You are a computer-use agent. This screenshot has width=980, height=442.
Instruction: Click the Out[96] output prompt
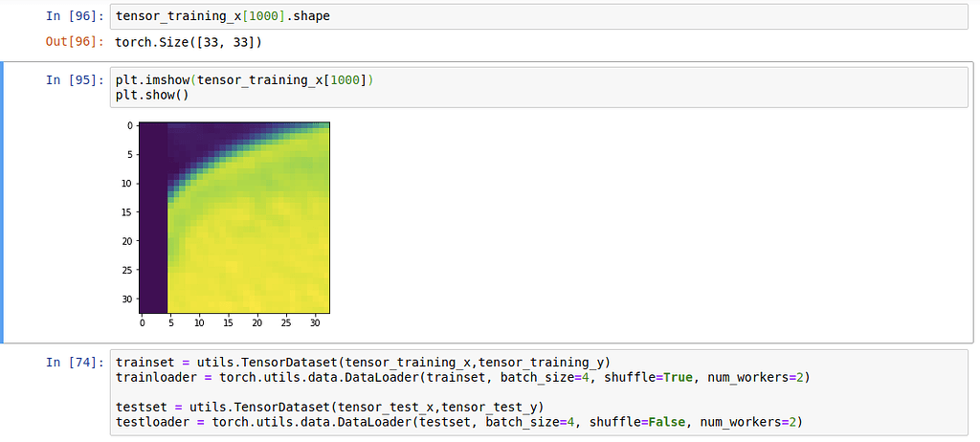coord(75,42)
